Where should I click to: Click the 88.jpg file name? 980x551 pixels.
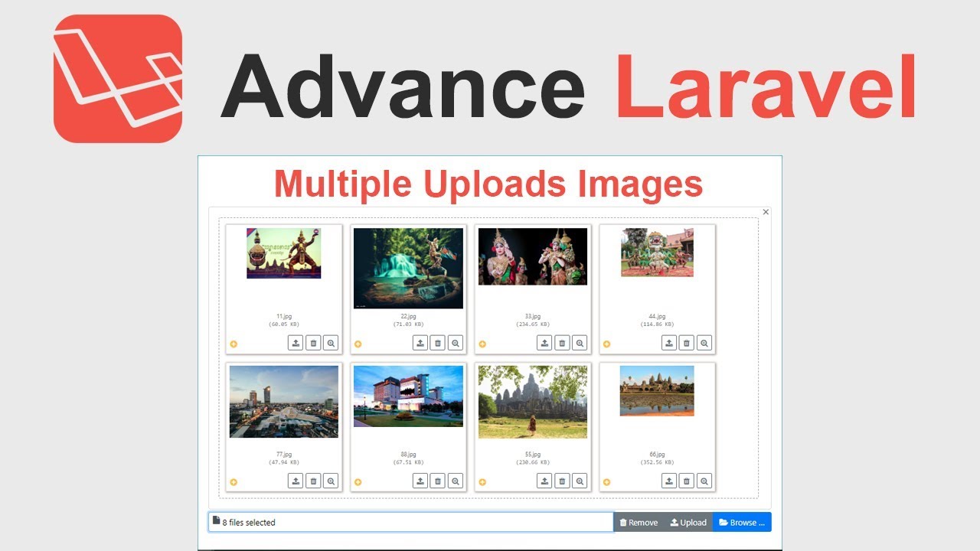coord(408,454)
